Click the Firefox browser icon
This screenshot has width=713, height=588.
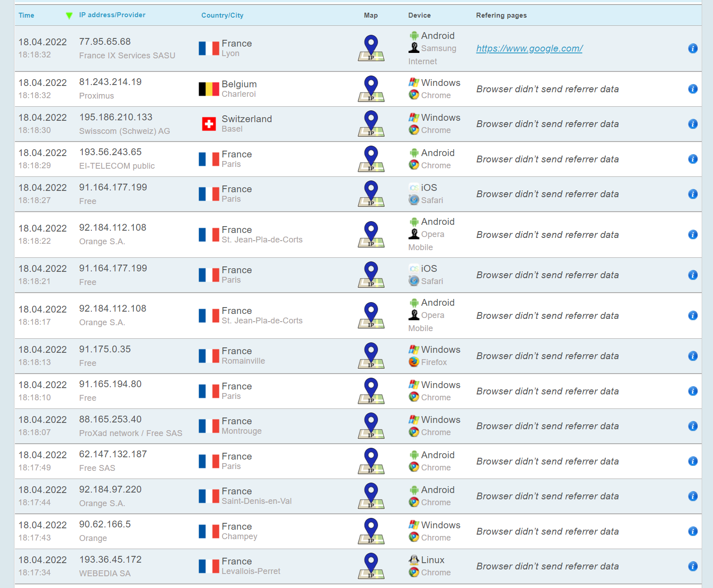click(x=414, y=362)
